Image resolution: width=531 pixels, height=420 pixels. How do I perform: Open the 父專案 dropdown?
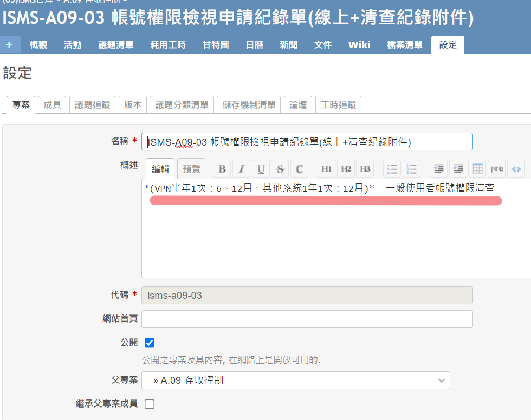pos(296,380)
